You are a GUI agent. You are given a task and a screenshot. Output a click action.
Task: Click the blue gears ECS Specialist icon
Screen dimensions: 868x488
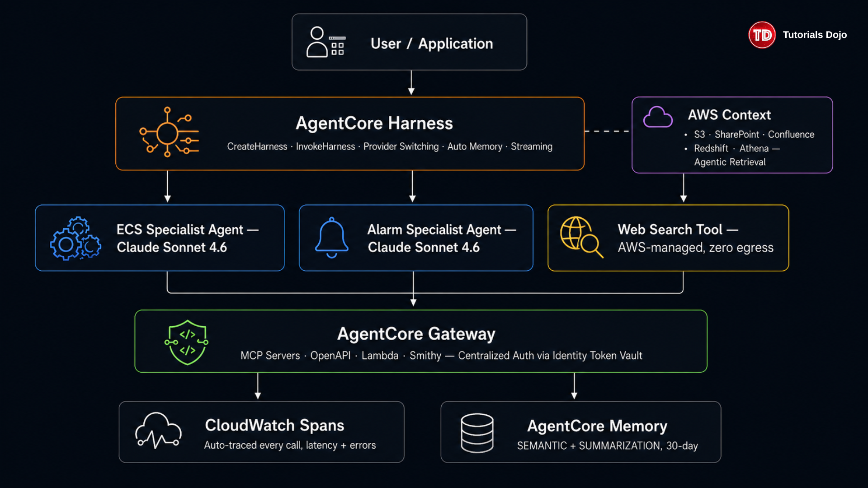[75, 238]
